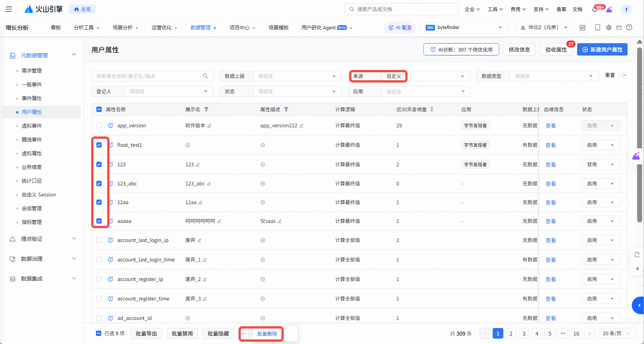Open the 数据管理 navigation menu
The width and height of the screenshot is (644, 344).
[203, 28]
